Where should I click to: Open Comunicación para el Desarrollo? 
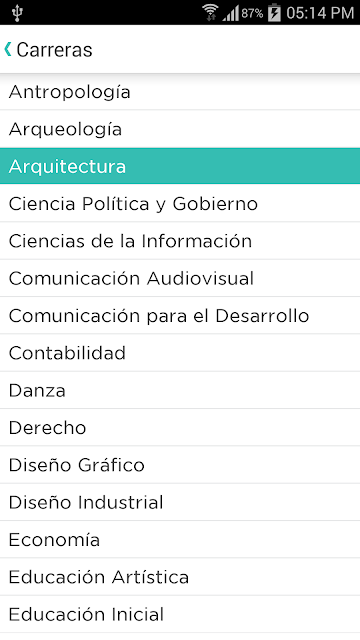point(180,316)
